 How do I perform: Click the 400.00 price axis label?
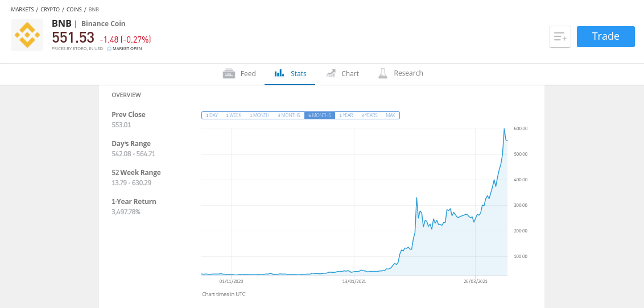coord(521,180)
